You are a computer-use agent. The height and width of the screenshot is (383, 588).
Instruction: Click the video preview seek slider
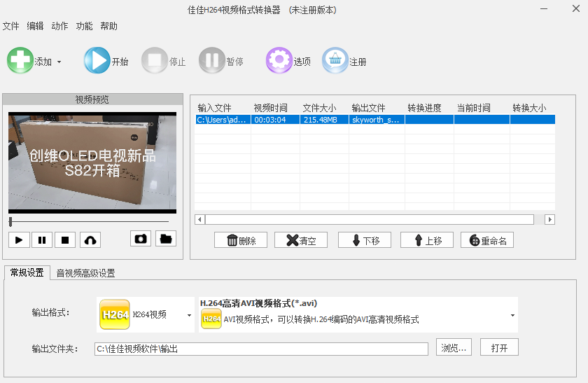[x=90, y=221]
